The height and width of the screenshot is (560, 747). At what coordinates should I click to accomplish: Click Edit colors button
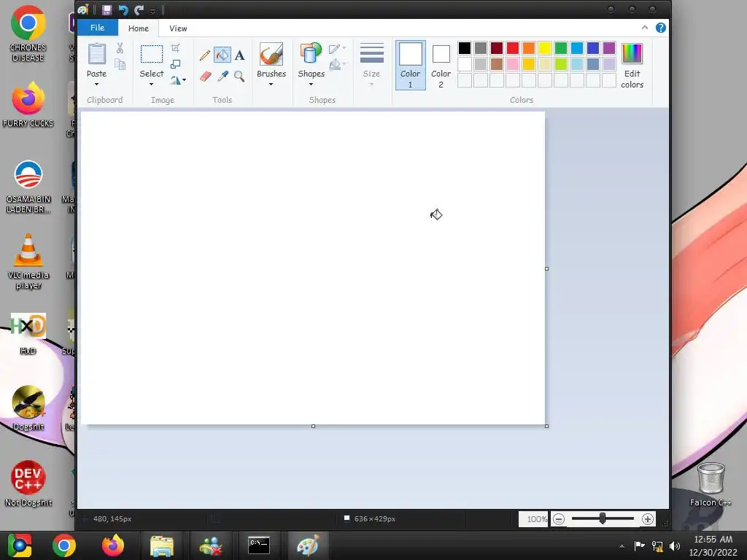point(632,65)
